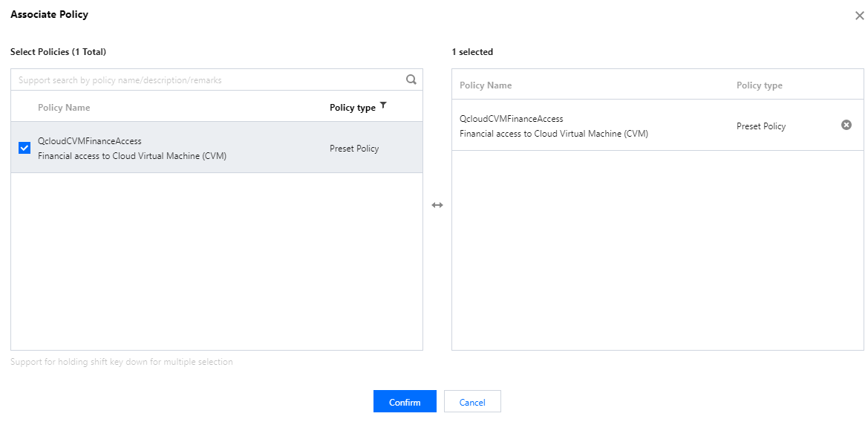The image size is (868, 422).
Task: Click the "Select Policies (1 Total)" heading
Action: click(x=58, y=52)
